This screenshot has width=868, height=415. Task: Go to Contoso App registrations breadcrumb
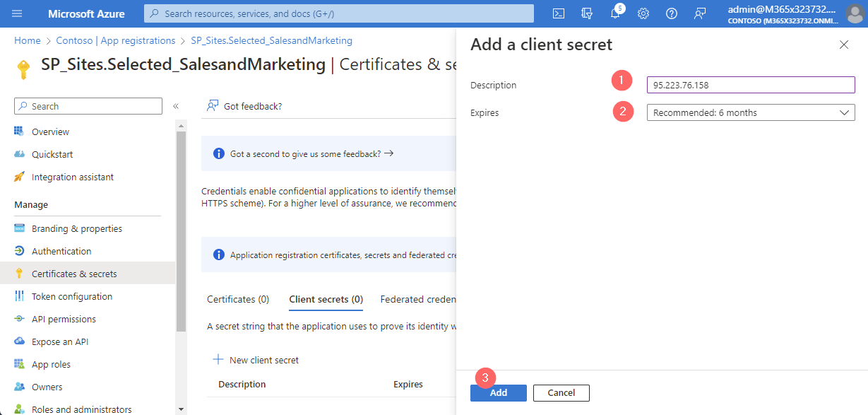point(115,40)
